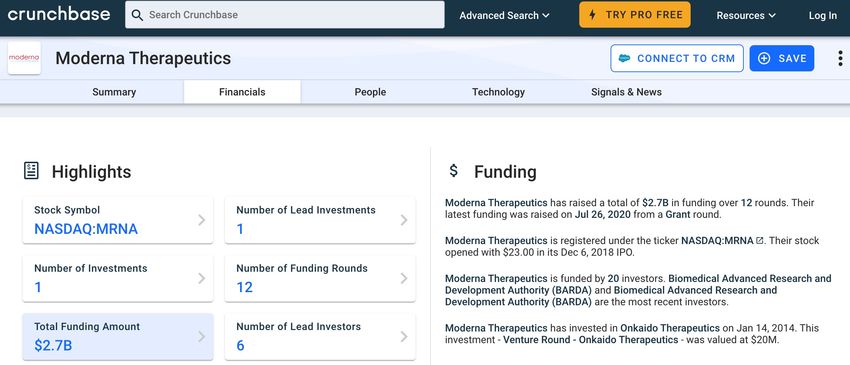Click the plus icon on Save button

[764, 59]
